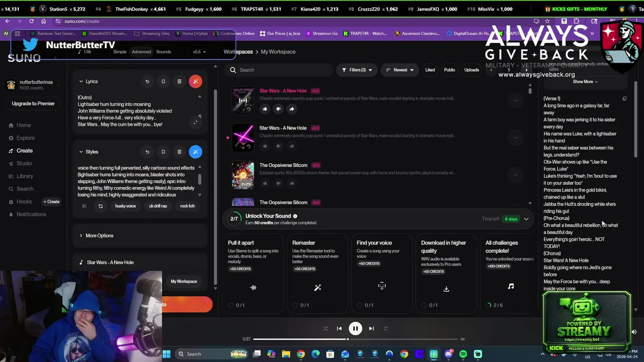The width and height of the screenshot is (644, 362).
Task: Toggle the Public filter
Action: pyautogui.click(x=449, y=70)
